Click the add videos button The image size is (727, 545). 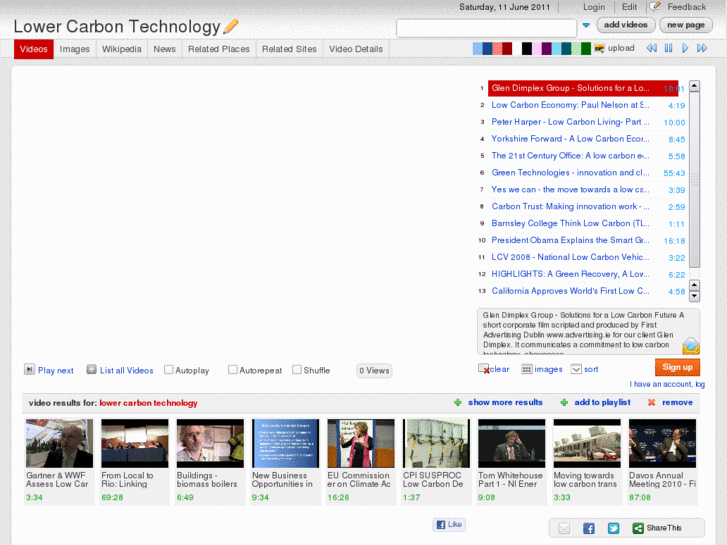click(x=625, y=25)
